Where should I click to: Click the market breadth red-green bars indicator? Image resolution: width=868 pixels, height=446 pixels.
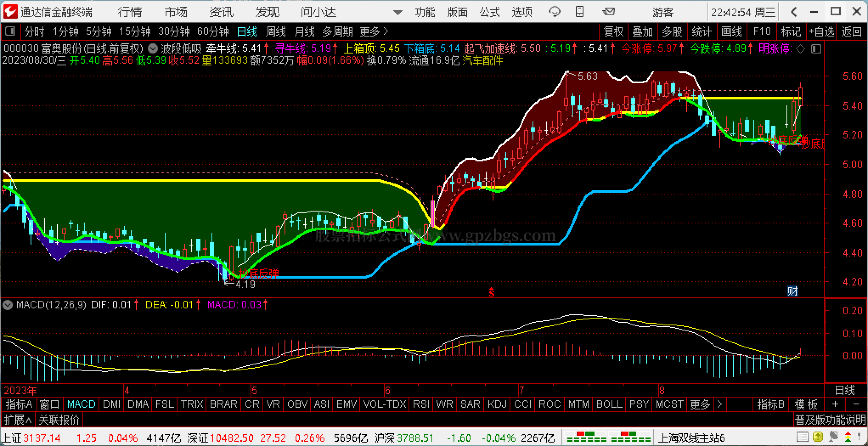click(x=608, y=437)
